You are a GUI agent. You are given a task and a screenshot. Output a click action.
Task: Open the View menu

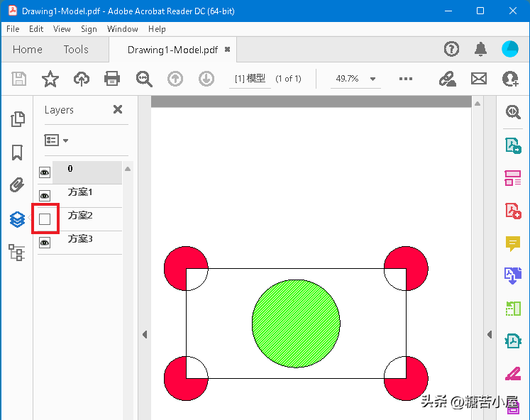(x=62, y=29)
